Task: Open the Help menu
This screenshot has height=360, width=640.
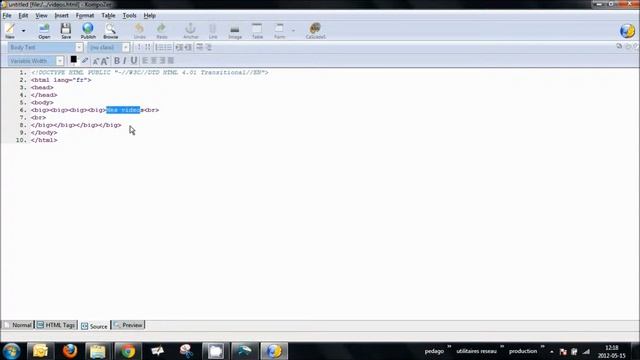Action: (x=149, y=16)
